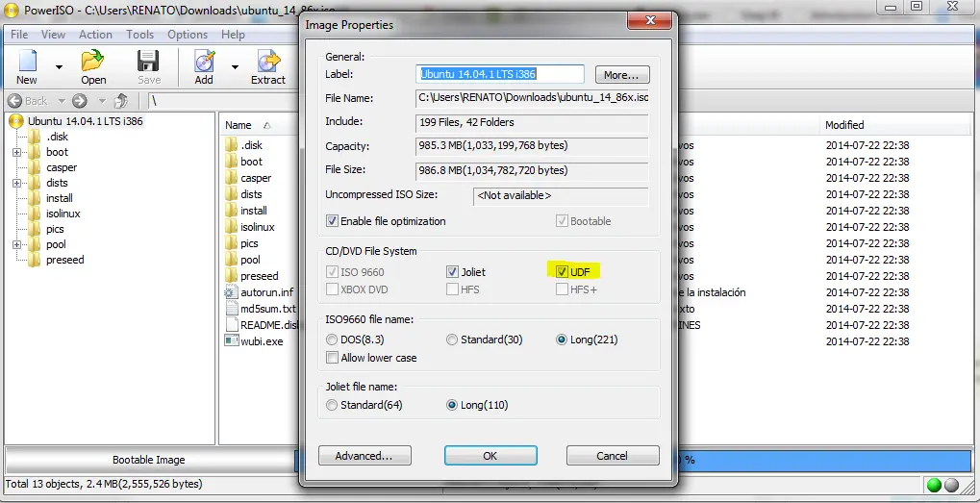The image size is (980, 503).
Task: Click the Back navigation arrow icon
Action: click(15, 101)
